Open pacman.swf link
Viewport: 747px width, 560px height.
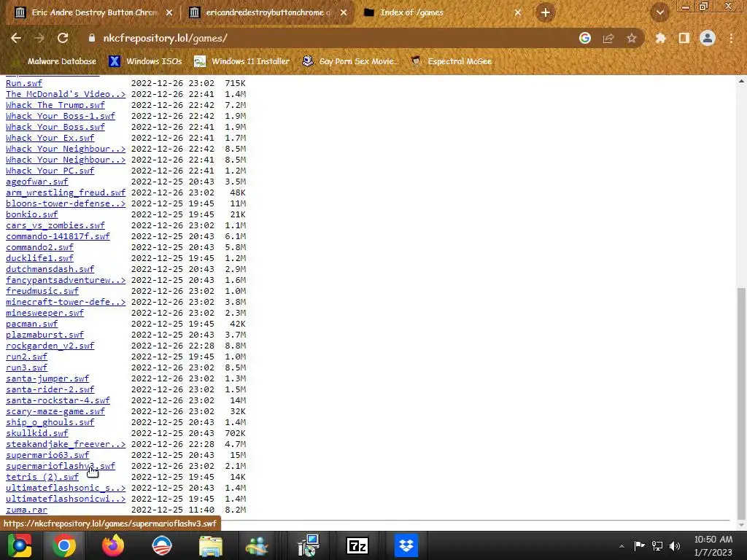(x=32, y=324)
